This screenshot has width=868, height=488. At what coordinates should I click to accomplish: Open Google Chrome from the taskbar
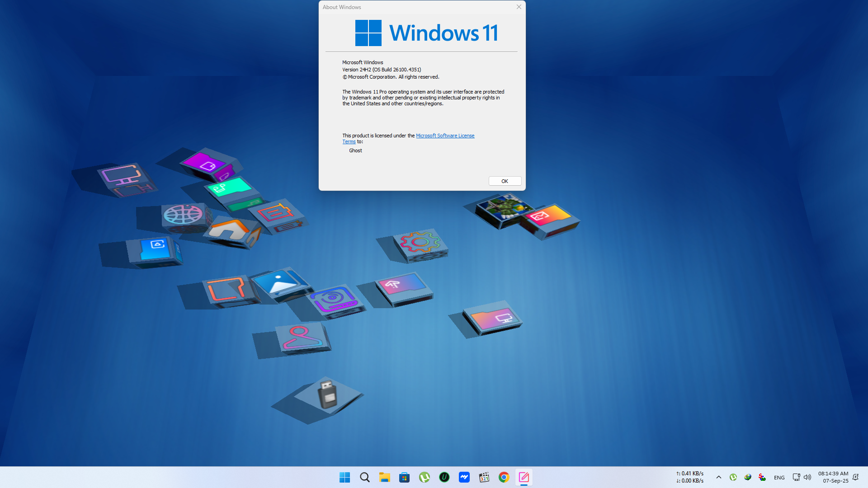[504, 477]
